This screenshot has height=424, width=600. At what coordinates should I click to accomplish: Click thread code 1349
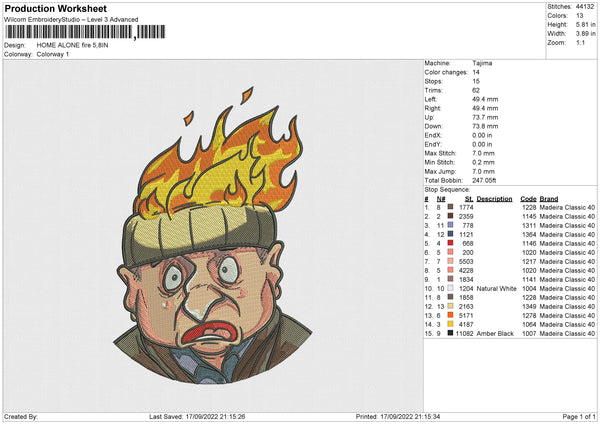[529, 306]
